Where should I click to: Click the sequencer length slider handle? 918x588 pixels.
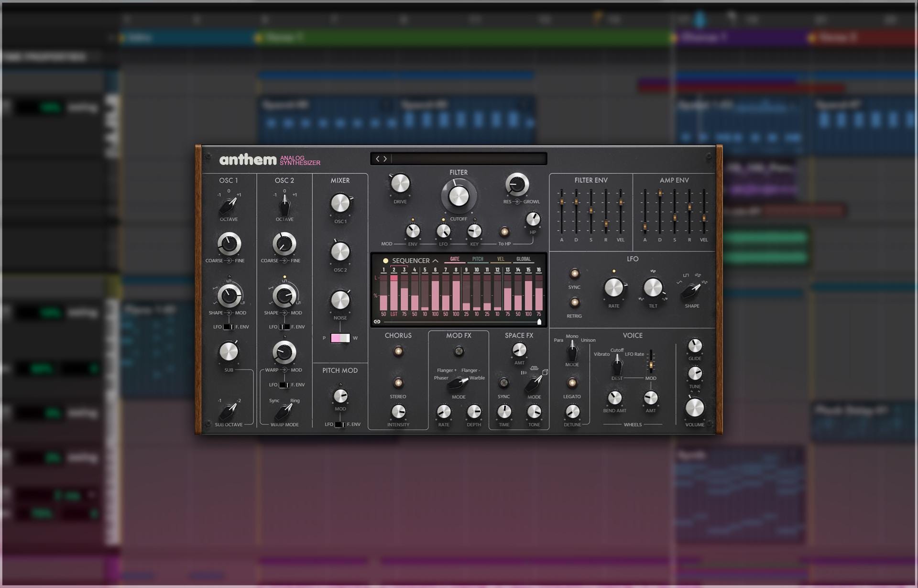coord(539,322)
